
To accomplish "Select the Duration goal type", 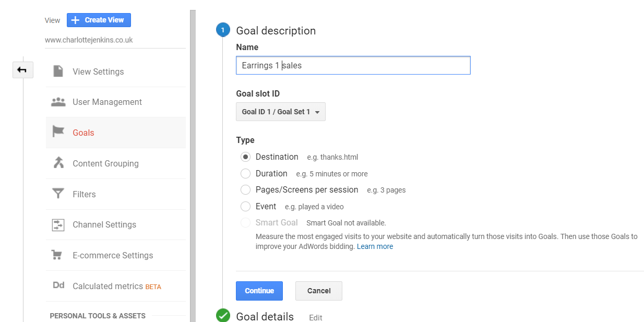I will [245, 174].
